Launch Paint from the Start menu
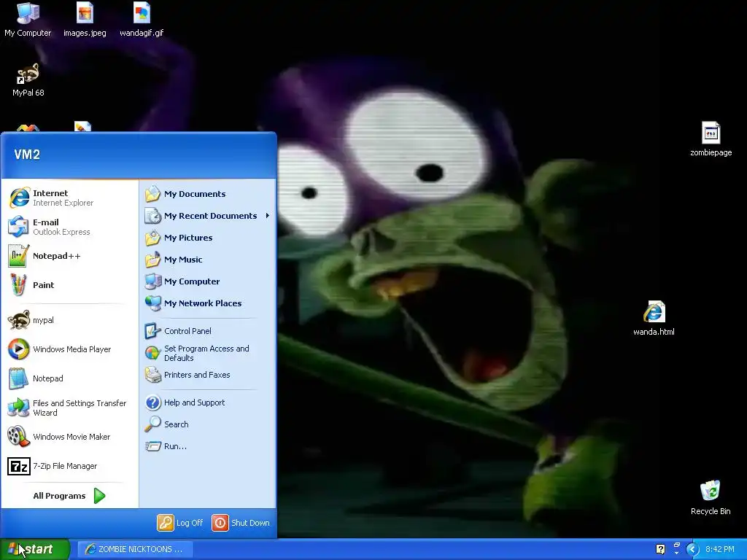The image size is (747, 560). point(69,285)
